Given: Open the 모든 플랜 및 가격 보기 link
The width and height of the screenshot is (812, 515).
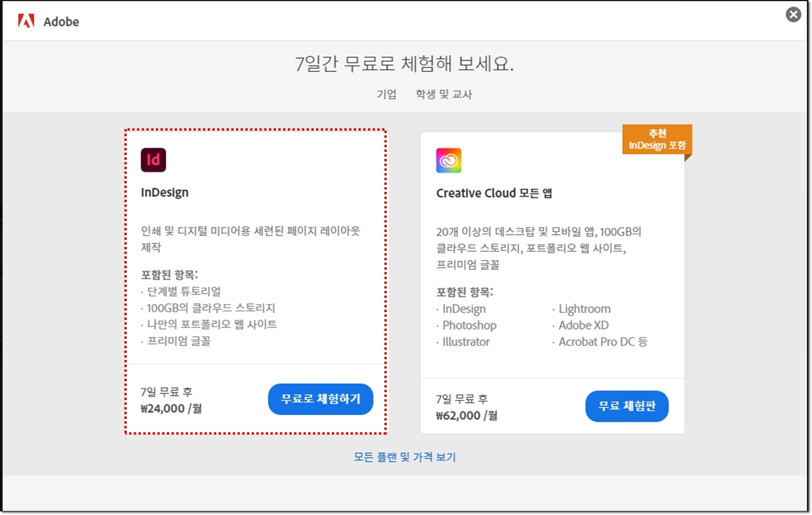Looking at the screenshot, I should click(405, 457).
